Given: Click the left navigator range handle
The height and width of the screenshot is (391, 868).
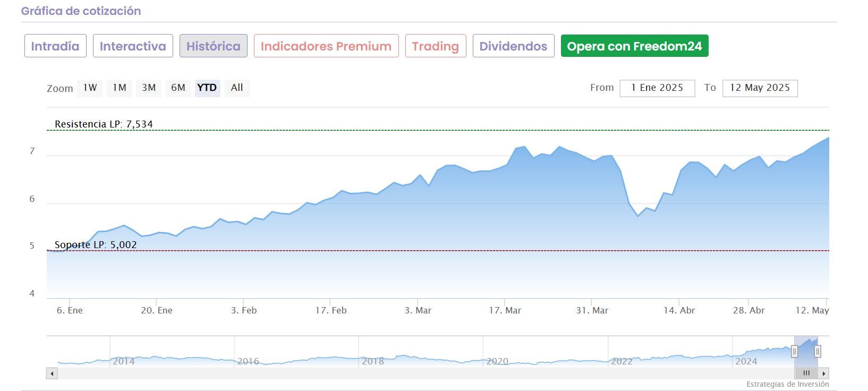Looking at the screenshot, I should [x=795, y=351].
